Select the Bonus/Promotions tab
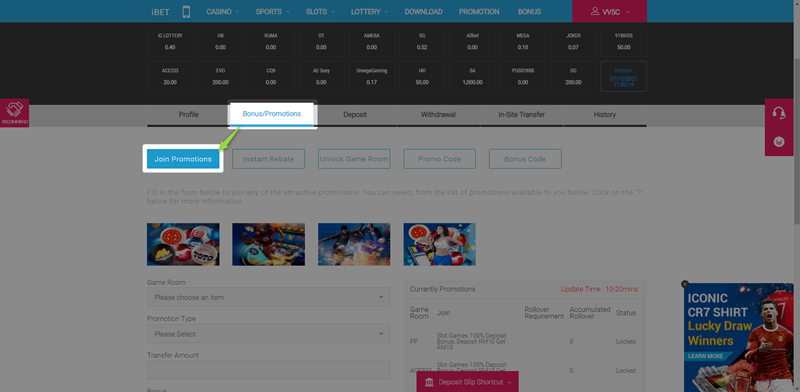This screenshot has width=800, height=392. pyautogui.click(x=271, y=114)
